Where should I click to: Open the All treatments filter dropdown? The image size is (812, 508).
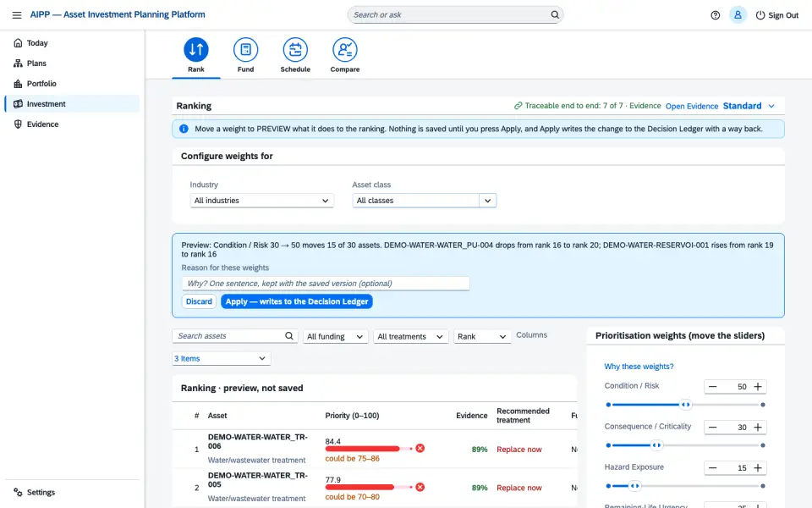[411, 336]
